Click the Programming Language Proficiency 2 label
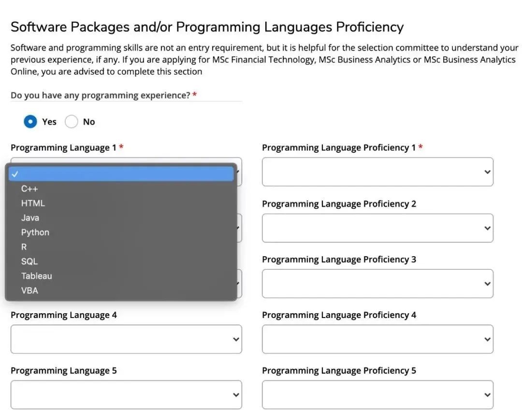522x420 pixels. tap(339, 203)
